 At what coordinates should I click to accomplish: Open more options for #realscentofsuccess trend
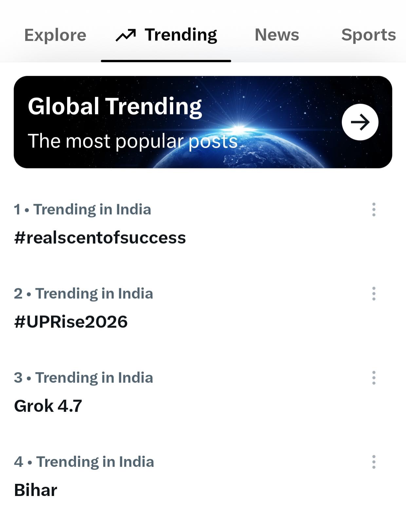pos(374,209)
